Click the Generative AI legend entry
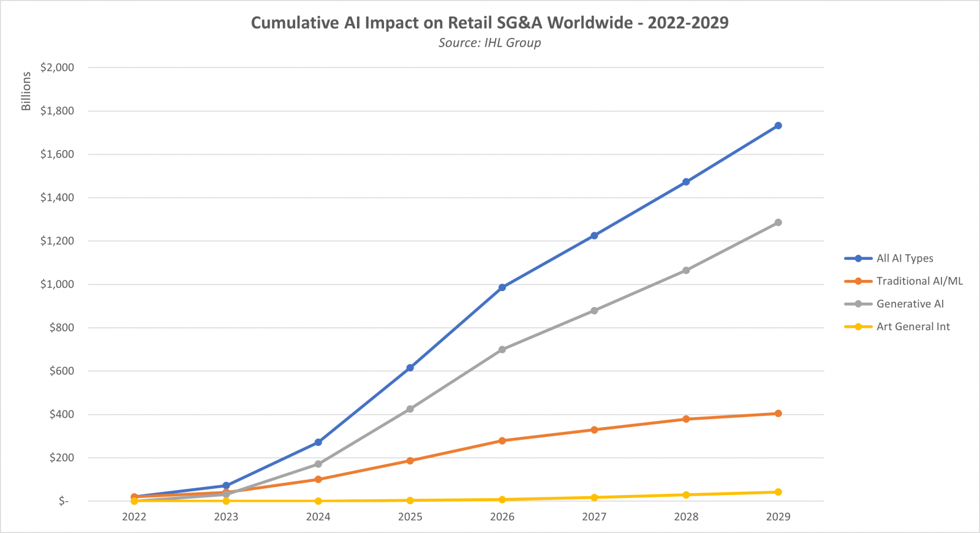 click(x=910, y=304)
